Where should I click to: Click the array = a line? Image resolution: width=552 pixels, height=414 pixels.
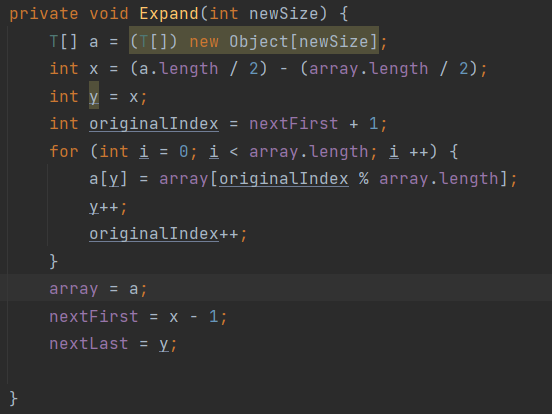tap(98, 289)
